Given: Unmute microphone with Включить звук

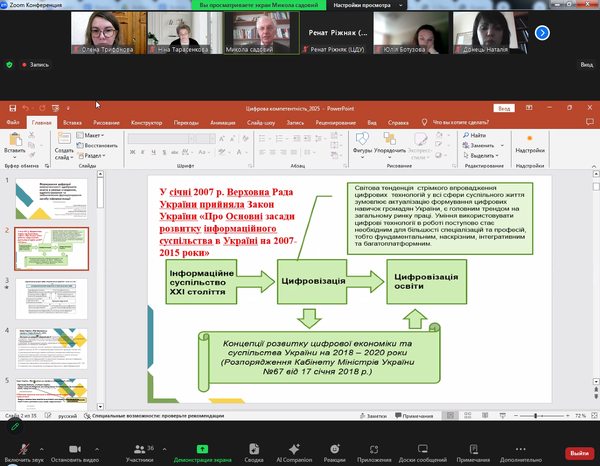Looking at the screenshot, I should pyautogui.click(x=22, y=449).
